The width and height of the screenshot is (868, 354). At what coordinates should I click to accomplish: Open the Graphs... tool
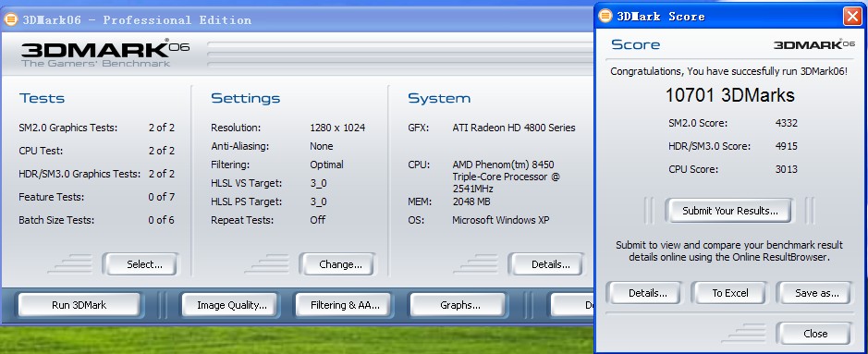(x=458, y=305)
